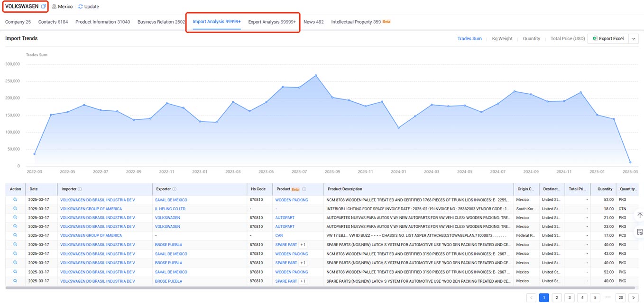
Task: Click the chart data point at 2025-03
Action: (x=630, y=162)
